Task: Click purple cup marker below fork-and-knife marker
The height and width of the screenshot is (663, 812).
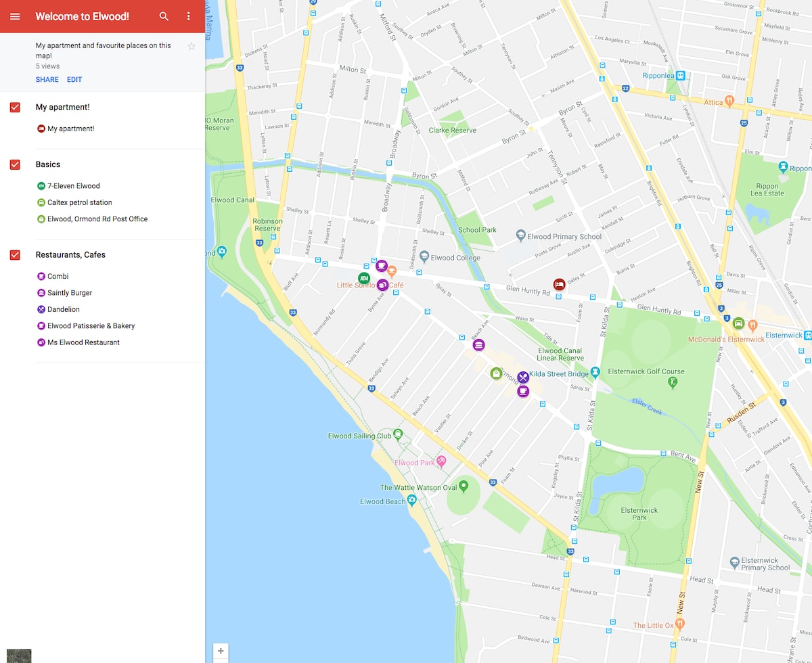Action: coord(523,391)
